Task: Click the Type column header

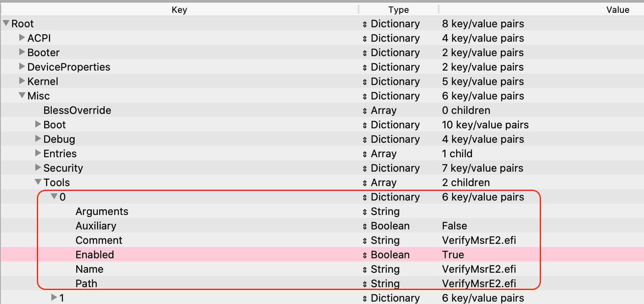Action: click(398, 10)
